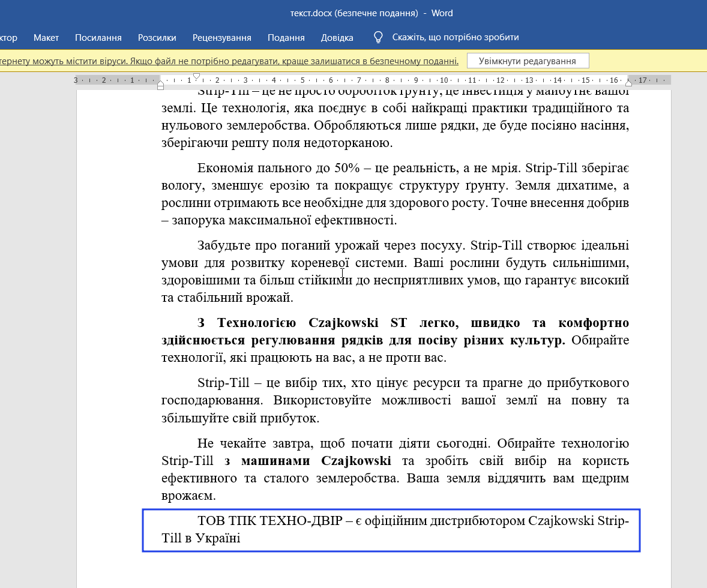Click the words 'Забудьте про поганий урожай'
This screenshot has width=707, height=588.
tap(288, 246)
